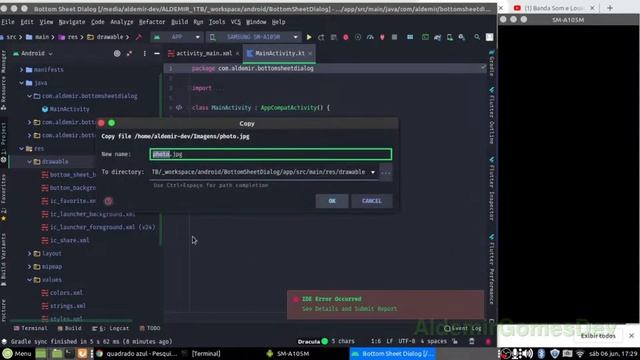This screenshot has height=360, width=640.
Task: Click the Profile app gauge icon
Action: 370,37
